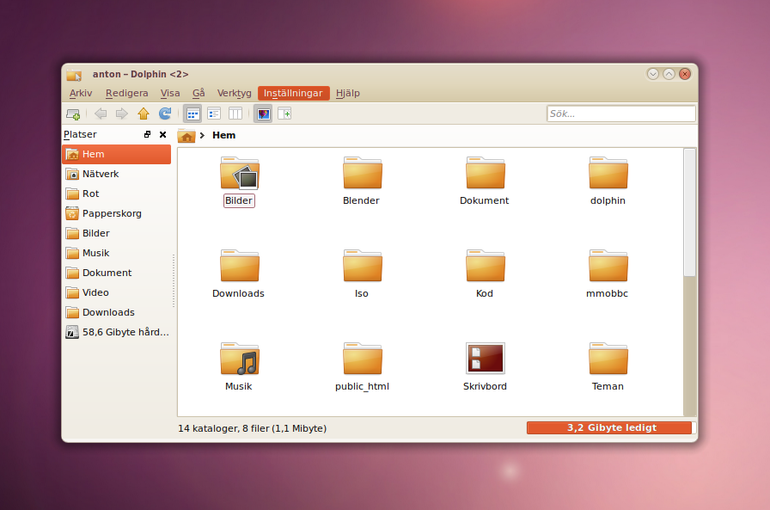Undock the Platser panel

147,134
